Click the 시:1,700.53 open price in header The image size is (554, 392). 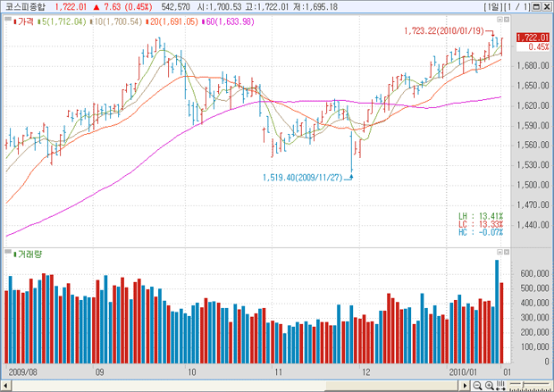coord(219,7)
